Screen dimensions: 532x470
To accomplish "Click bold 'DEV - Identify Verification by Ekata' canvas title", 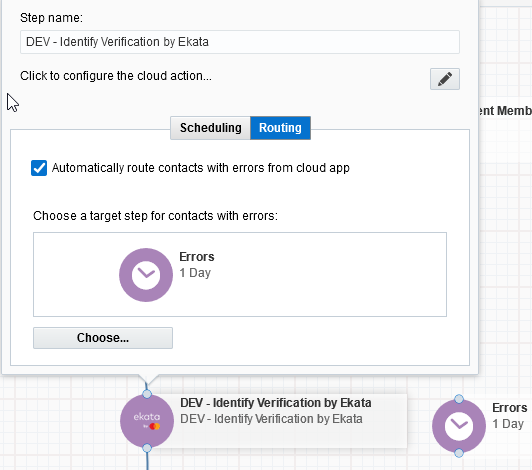I will click(276, 403).
